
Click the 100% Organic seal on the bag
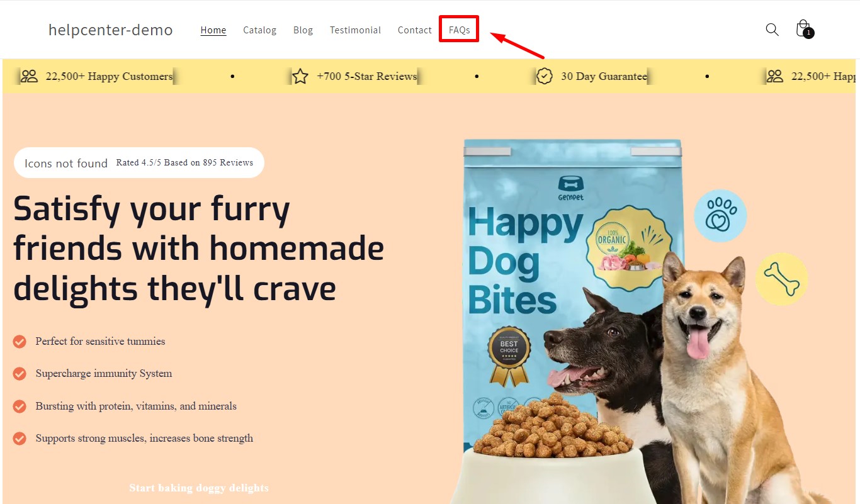pyautogui.click(x=628, y=247)
